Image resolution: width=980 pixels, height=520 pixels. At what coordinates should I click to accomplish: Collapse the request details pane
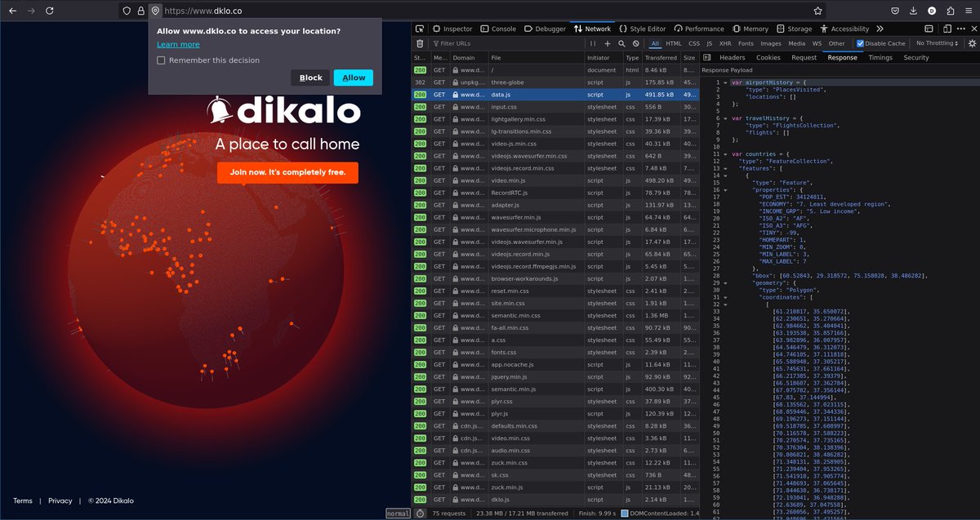pyautogui.click(x=707, y=58)
